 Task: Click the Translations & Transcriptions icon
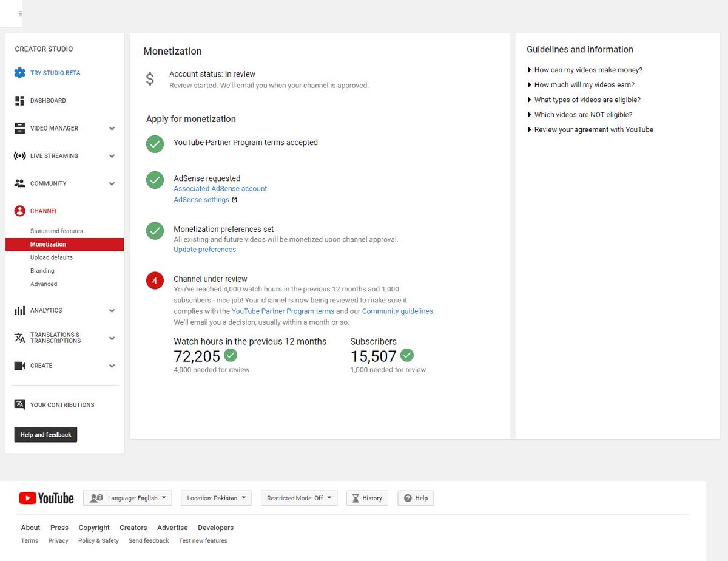[19, 338]
